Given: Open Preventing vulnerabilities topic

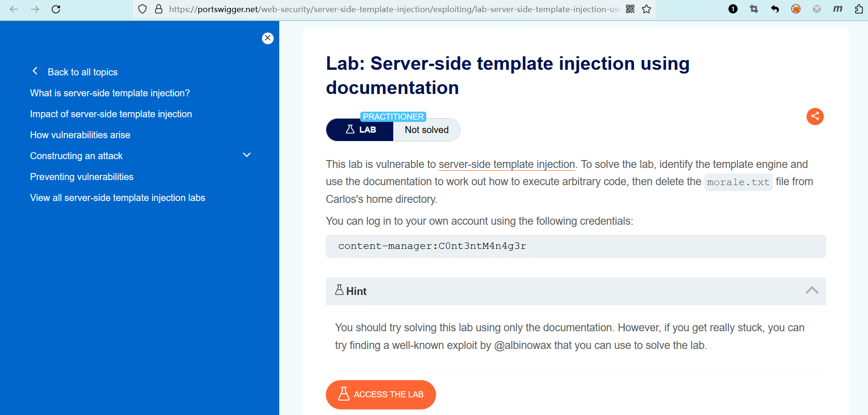Looking at the screenshot, I should pos(82,177).
